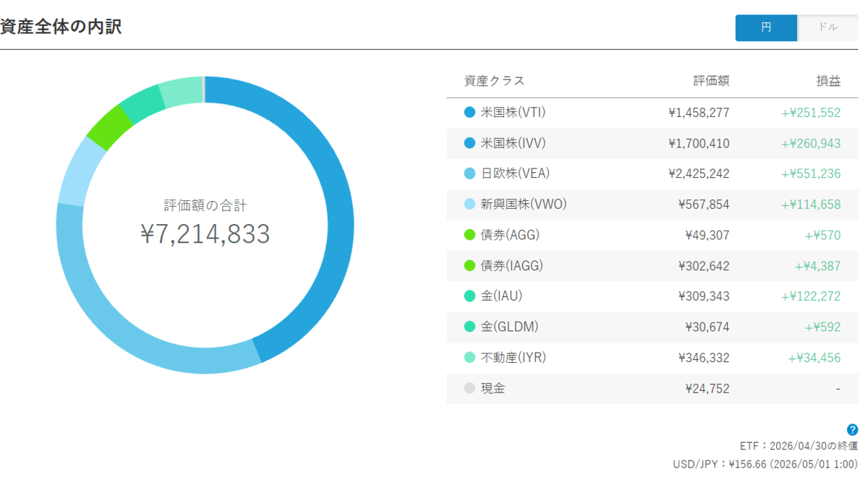Click the 日欧株(VEA) legend dot
The image size is (868, 477).
469,174
